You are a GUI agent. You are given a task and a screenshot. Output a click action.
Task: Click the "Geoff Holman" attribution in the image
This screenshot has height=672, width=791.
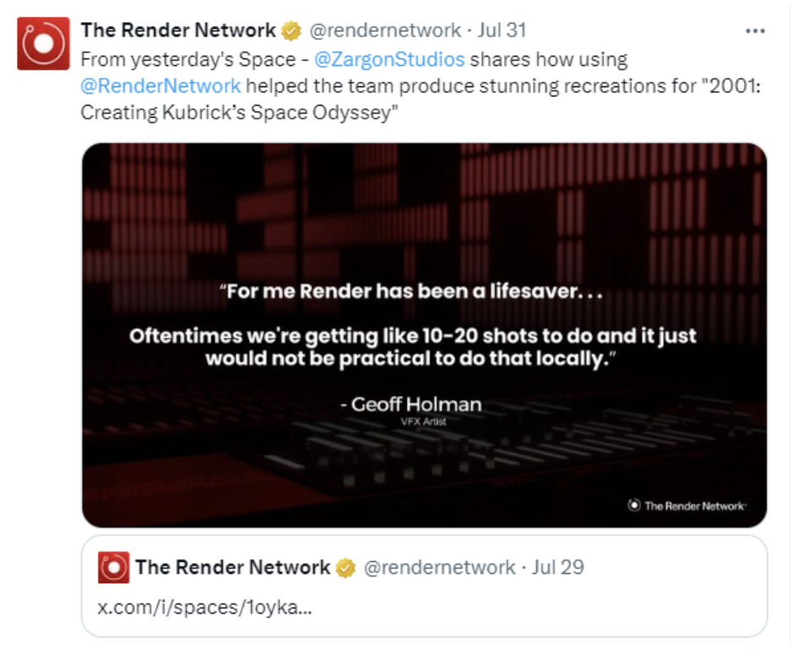(x=416, y=404)
